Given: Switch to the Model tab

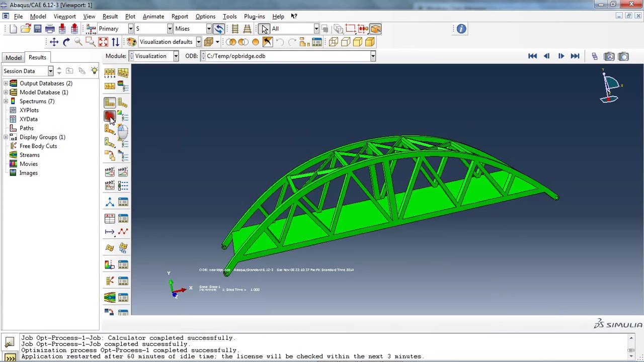Looking at the screenshot, I should [14, 58].
